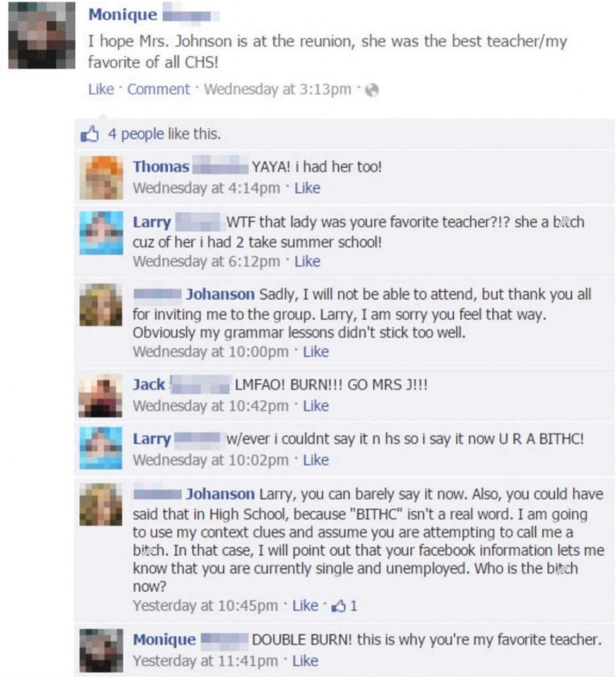The width and height of the screenshot is (616, 677).
Task: Click the thumbs-up count icon on the Yesterday 10:45pm comment
Action: click(339, 606)
